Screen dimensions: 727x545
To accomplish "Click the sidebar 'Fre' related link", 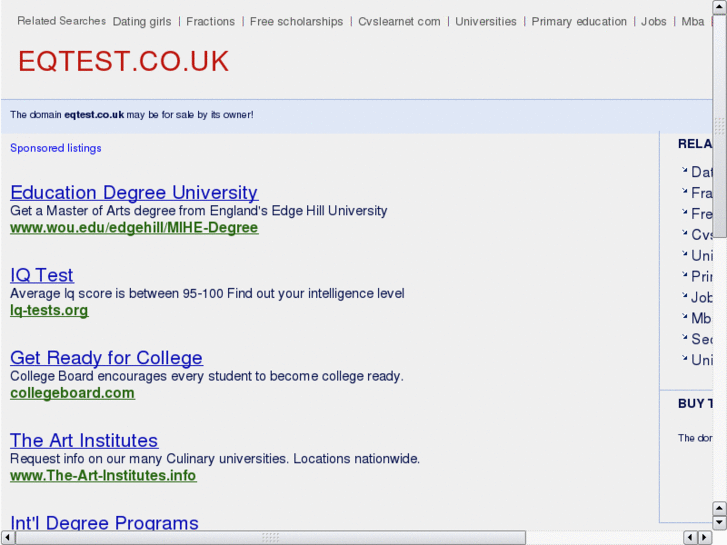I will coord(701,214).
